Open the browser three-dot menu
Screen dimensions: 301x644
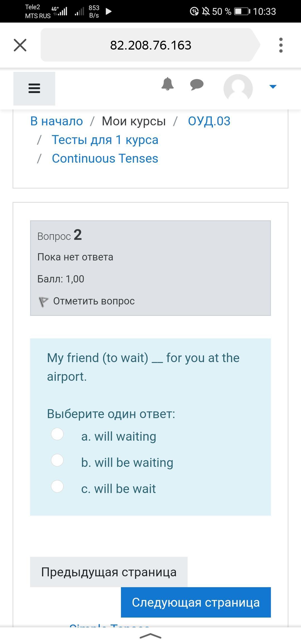coord(281,45)
